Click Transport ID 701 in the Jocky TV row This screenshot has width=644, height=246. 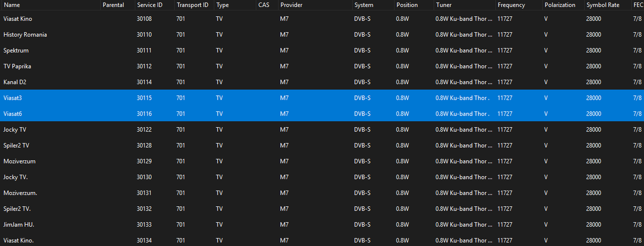pyautogui.click(x=181, y=130)
